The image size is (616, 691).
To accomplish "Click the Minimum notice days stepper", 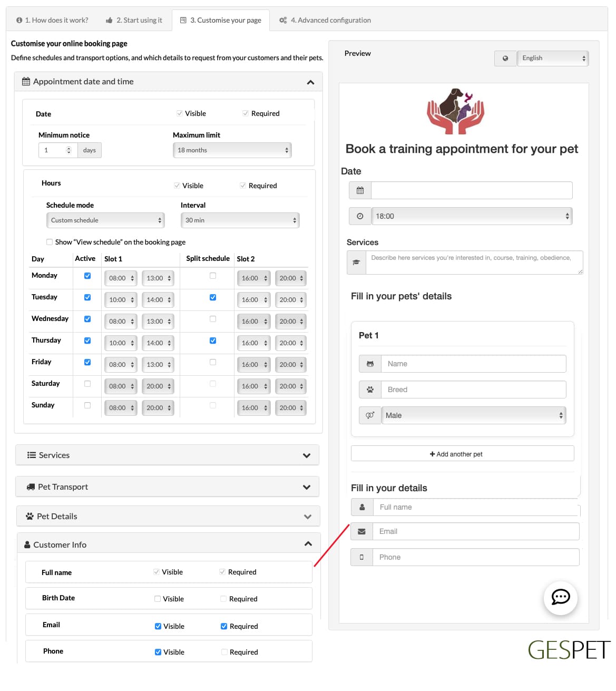I will [69, 150].
